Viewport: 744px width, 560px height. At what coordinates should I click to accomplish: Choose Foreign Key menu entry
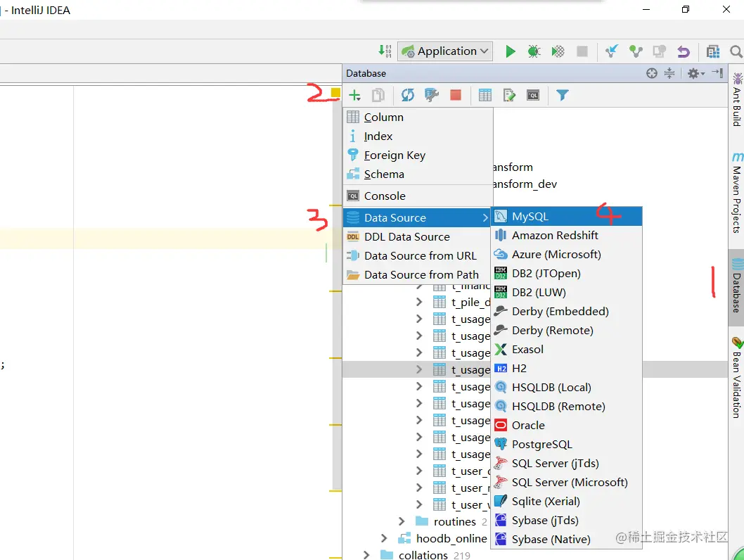[x=418, y=155]
